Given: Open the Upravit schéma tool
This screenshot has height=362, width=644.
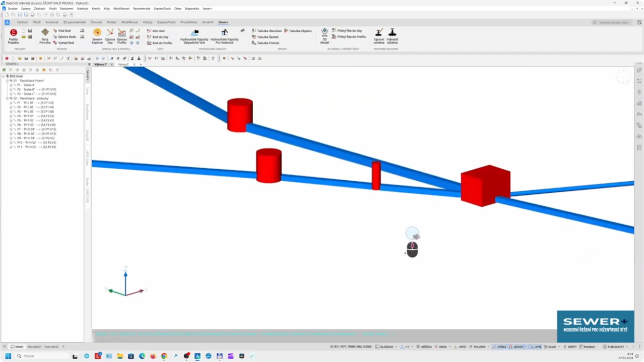Looking at the screenshot, I should (379, 36).
